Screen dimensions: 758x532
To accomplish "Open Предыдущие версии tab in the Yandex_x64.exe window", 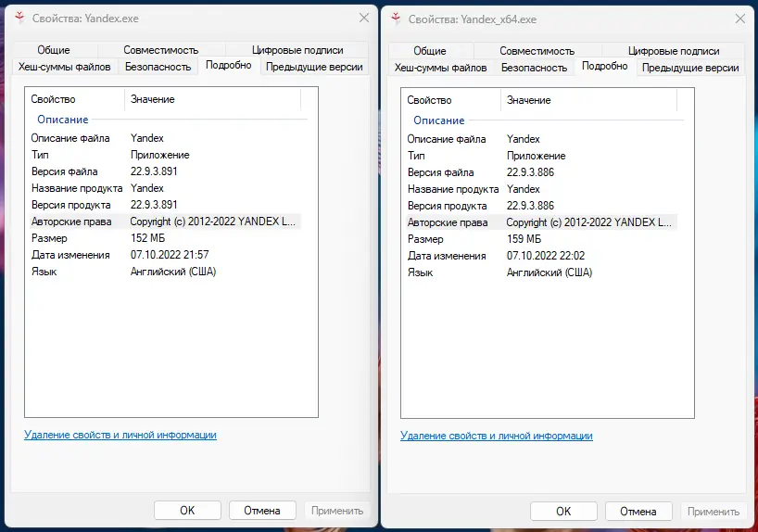I will (x=690, y=68).
